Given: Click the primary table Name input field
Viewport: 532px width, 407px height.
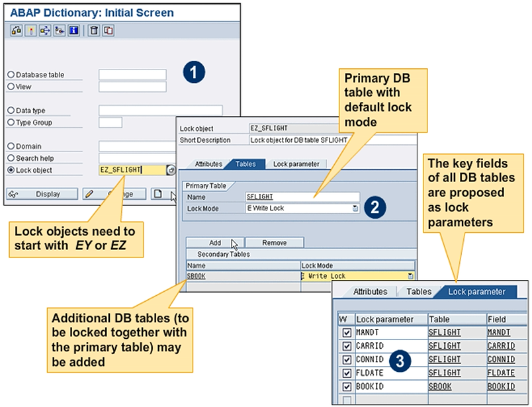Looking at the screenshot, I should pos(302,197).
